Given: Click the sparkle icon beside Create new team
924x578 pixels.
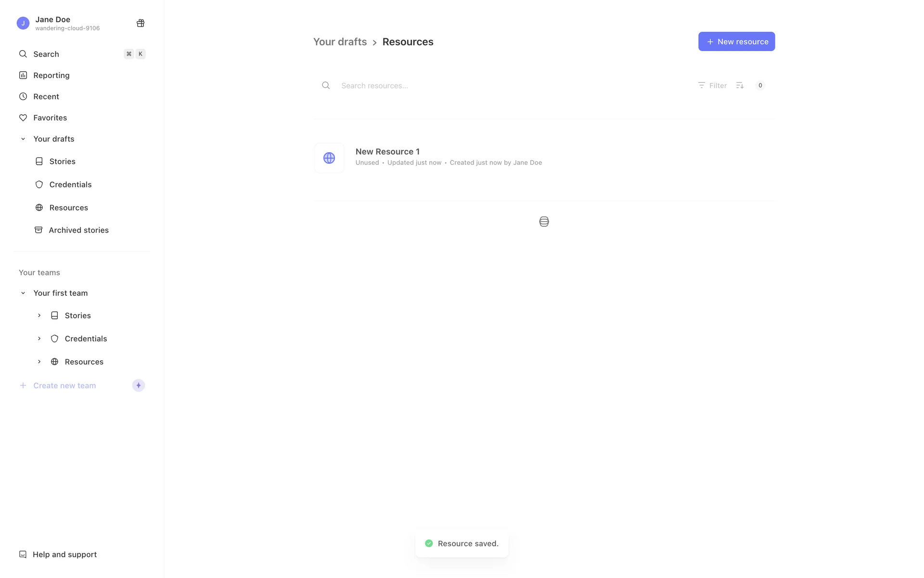Looking at the screenshot, I should coord(139,385).
